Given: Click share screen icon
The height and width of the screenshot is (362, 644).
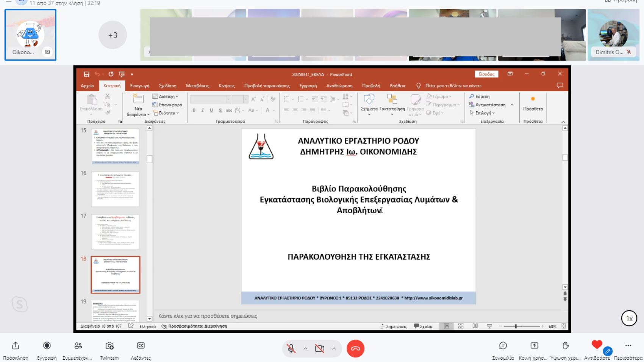Looking at the screenshot, I should [534, 345].
